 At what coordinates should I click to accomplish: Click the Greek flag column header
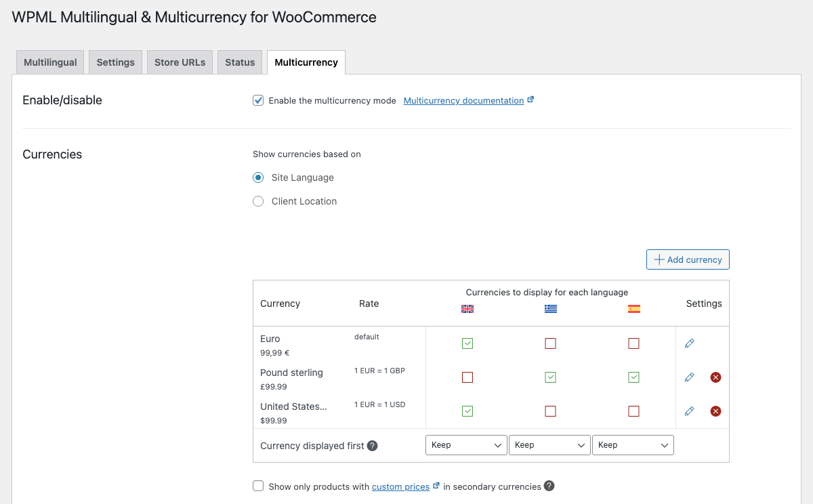point(551,309)
